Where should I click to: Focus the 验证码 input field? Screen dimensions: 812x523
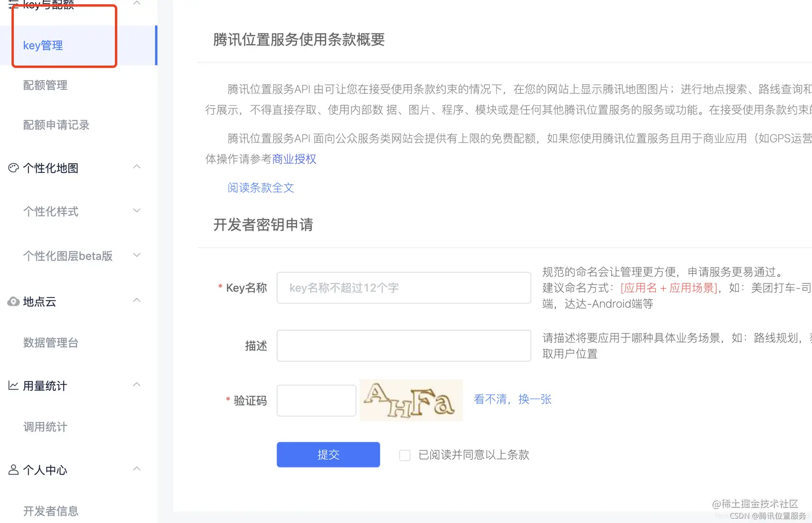tap(316, 400)
